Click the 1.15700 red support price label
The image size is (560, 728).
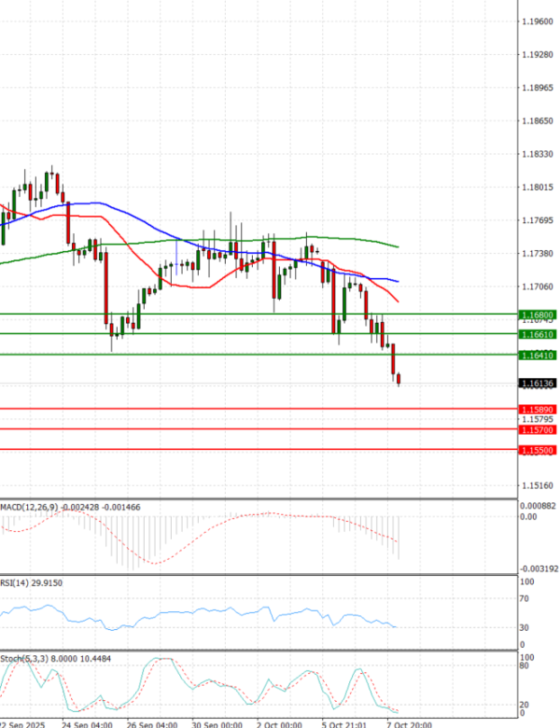[538, 429]
